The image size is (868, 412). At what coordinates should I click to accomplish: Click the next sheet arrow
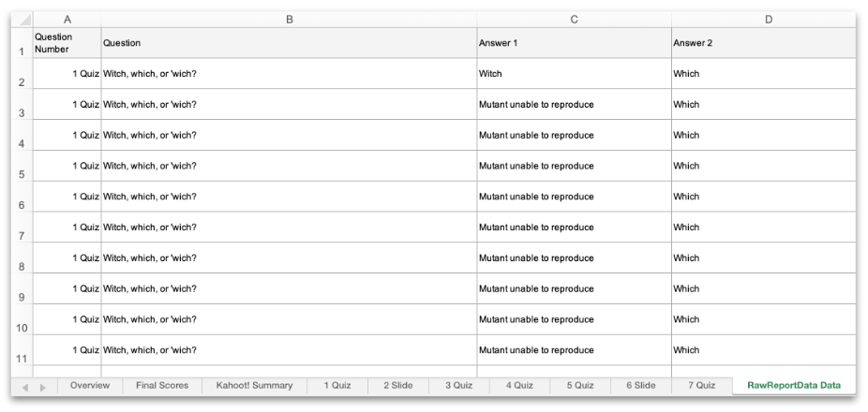41,387
